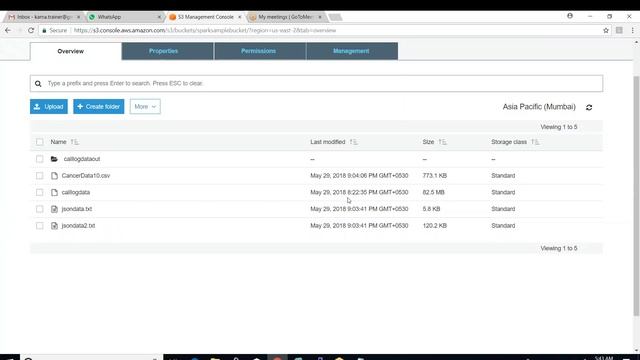Open the jsondata.txt object

(x=77, y=209)
